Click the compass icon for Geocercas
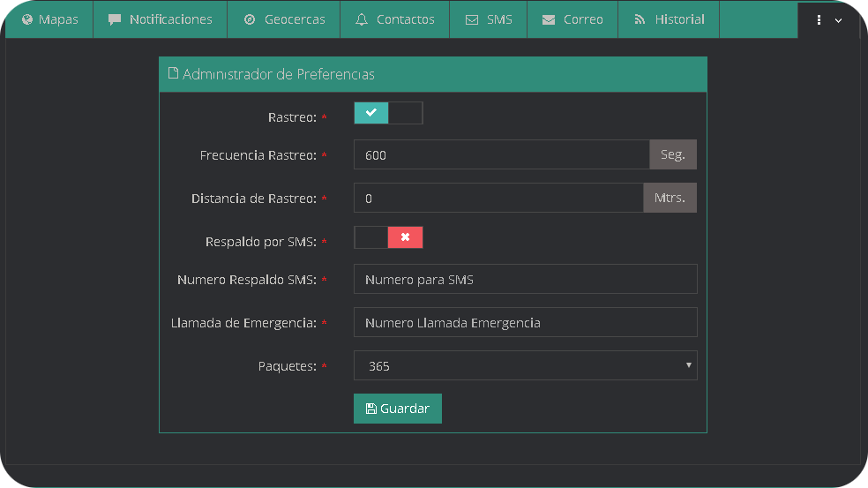The width and height of the screenshot is (868, 488). coord(250,19)
